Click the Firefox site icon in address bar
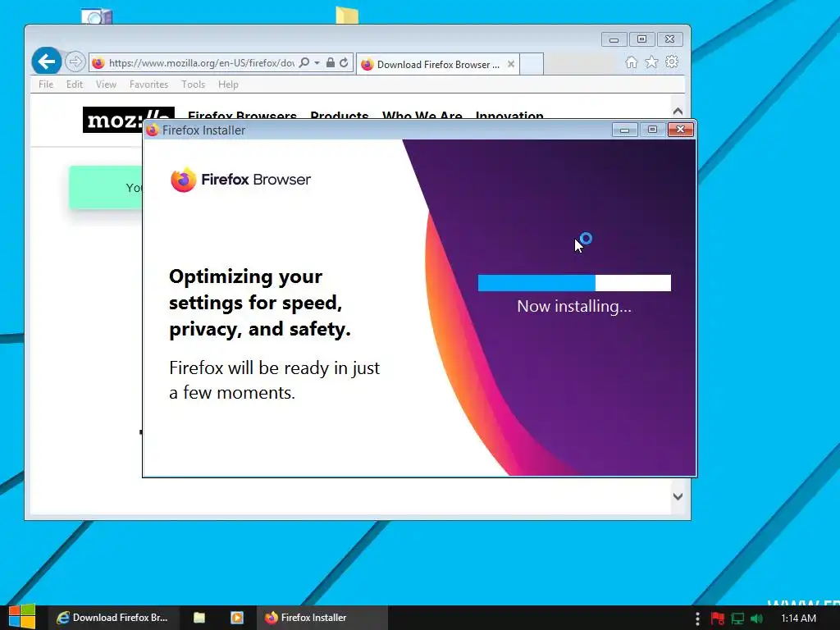 tap(98, 62)
